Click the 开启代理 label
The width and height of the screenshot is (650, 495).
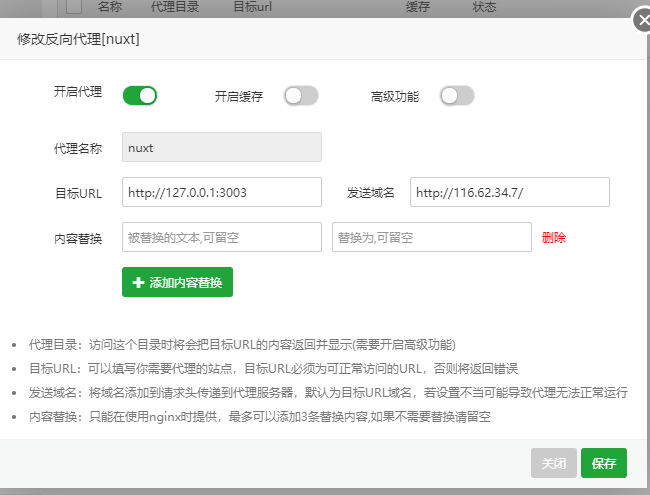[x=78, y=91]
